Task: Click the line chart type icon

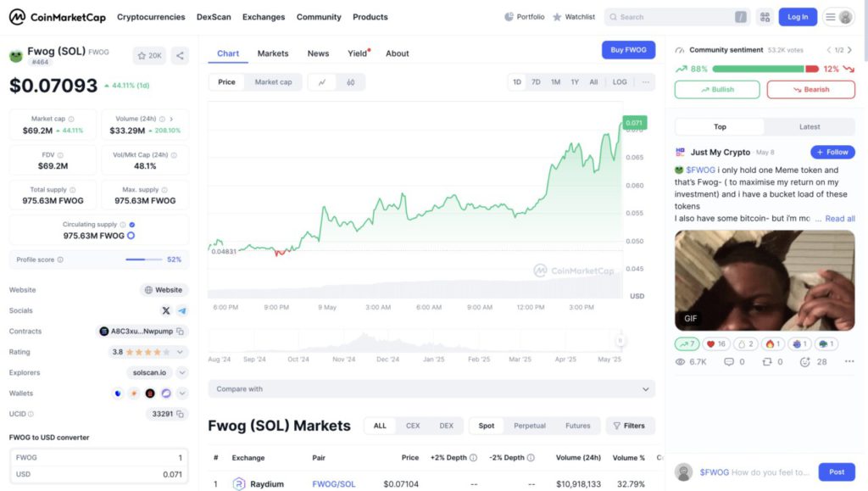Action: tap(322, 82)
